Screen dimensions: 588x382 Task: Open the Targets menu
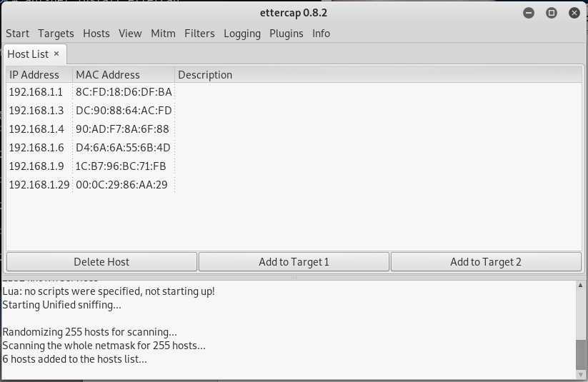point(56,34)
